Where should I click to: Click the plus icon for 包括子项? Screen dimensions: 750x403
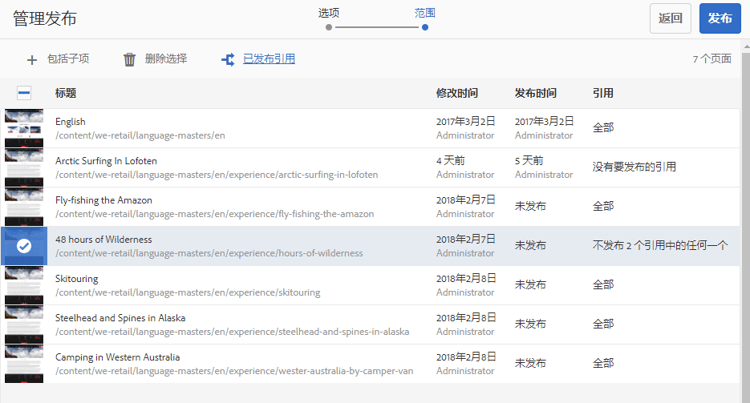tap(32, 60)
